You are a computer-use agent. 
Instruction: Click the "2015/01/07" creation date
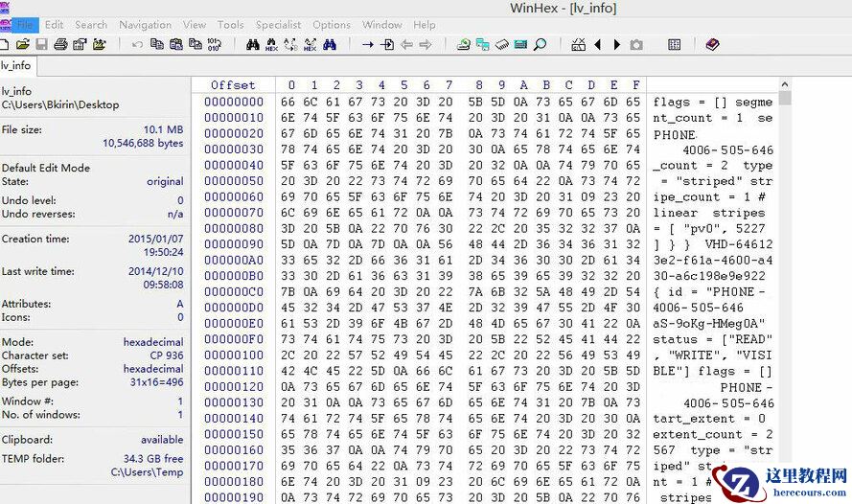(156, 239)
